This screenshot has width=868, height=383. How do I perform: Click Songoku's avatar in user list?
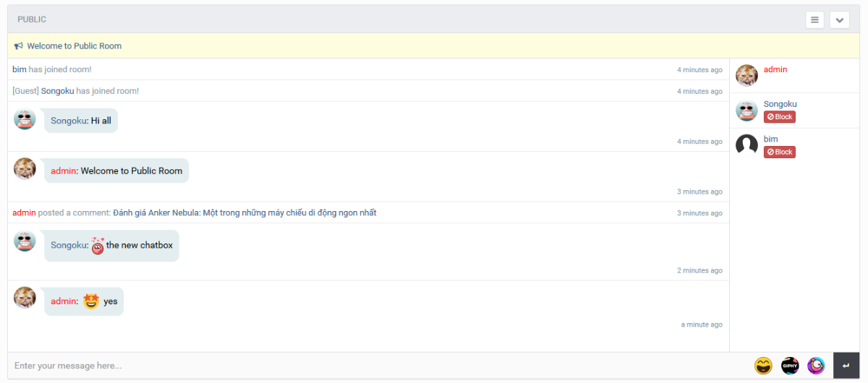746,111
